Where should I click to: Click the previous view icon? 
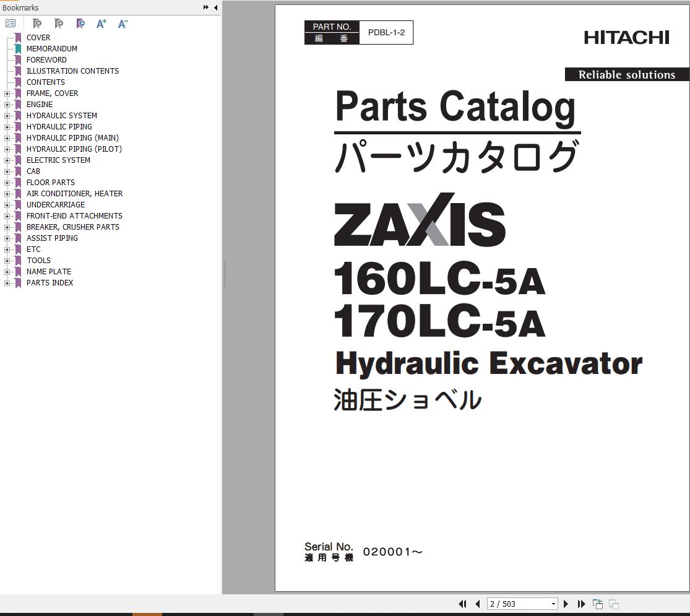coord(598,604)
